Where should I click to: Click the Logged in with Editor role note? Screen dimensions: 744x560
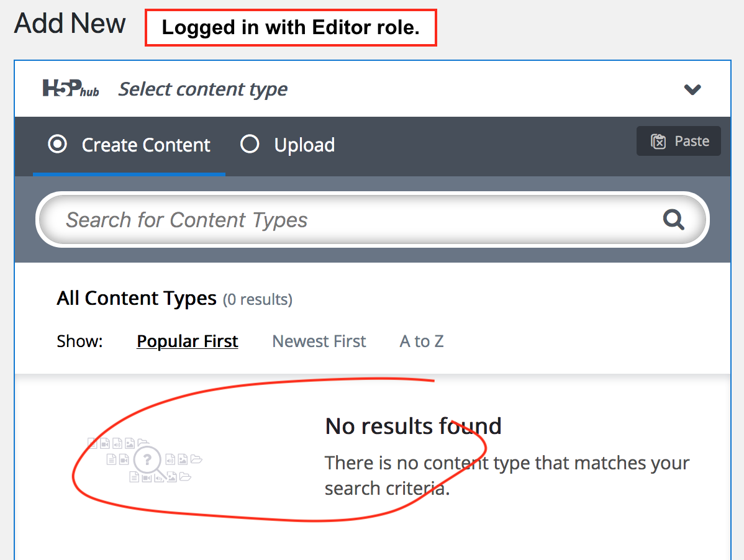291,27
